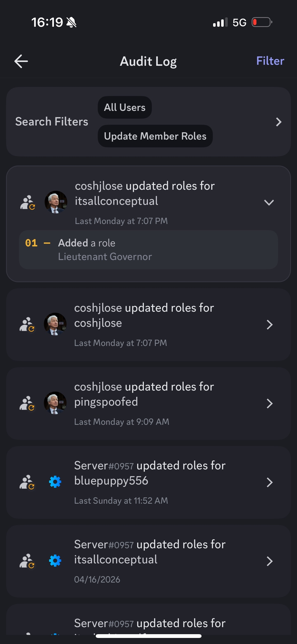Expand Search Filters with right chevron

pos(278,122)
